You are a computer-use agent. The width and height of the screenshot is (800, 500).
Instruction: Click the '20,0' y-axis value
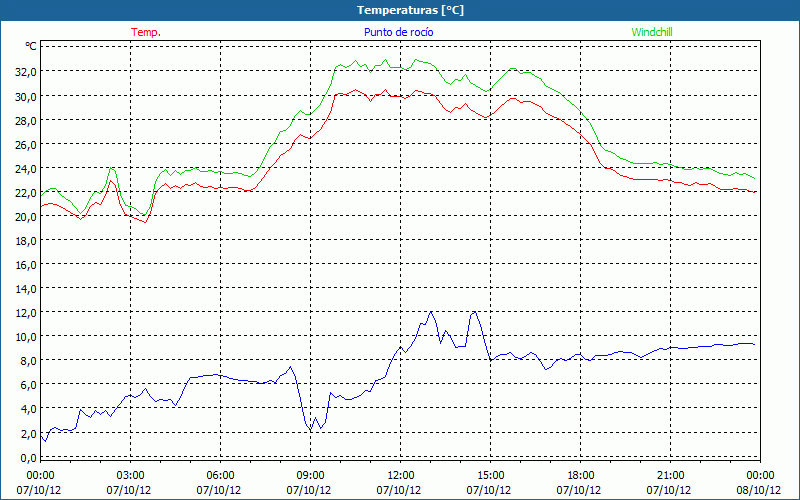coord(26,216)
